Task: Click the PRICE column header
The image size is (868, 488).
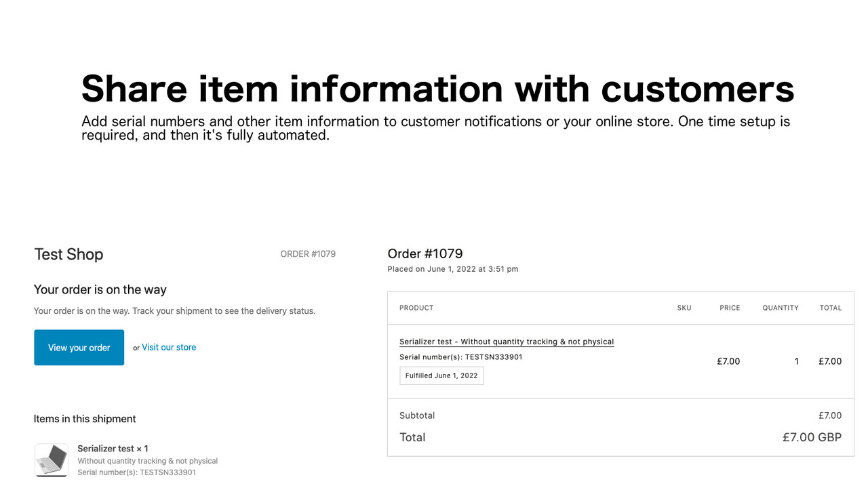Action: coord(730,308)
